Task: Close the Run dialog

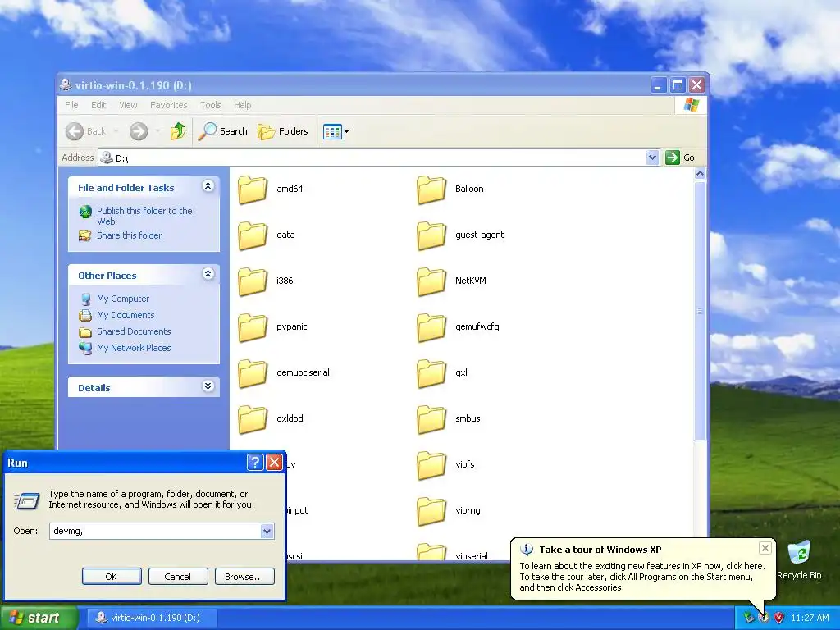Action: (274, 463)
